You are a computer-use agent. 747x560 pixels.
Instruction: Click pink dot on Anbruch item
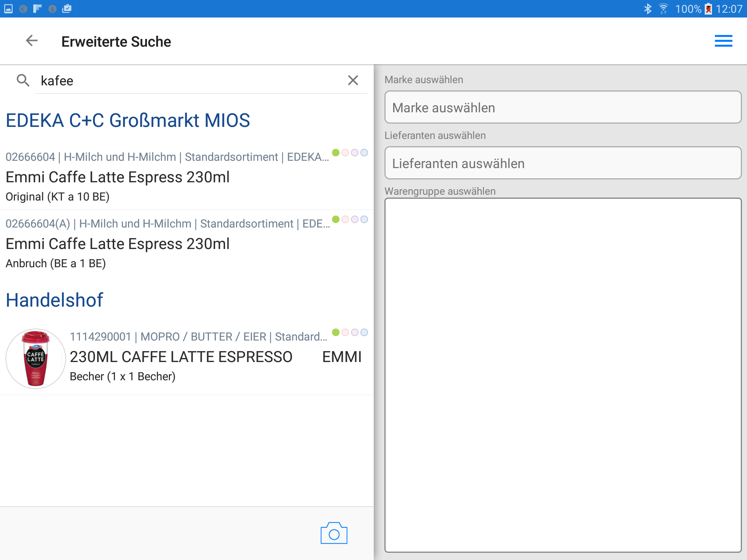pyautogui.click(x=345, y=219)
